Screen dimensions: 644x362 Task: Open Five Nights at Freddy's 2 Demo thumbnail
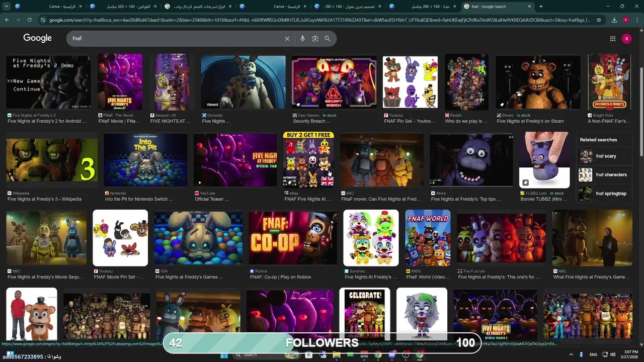click(x=48, y=82)
